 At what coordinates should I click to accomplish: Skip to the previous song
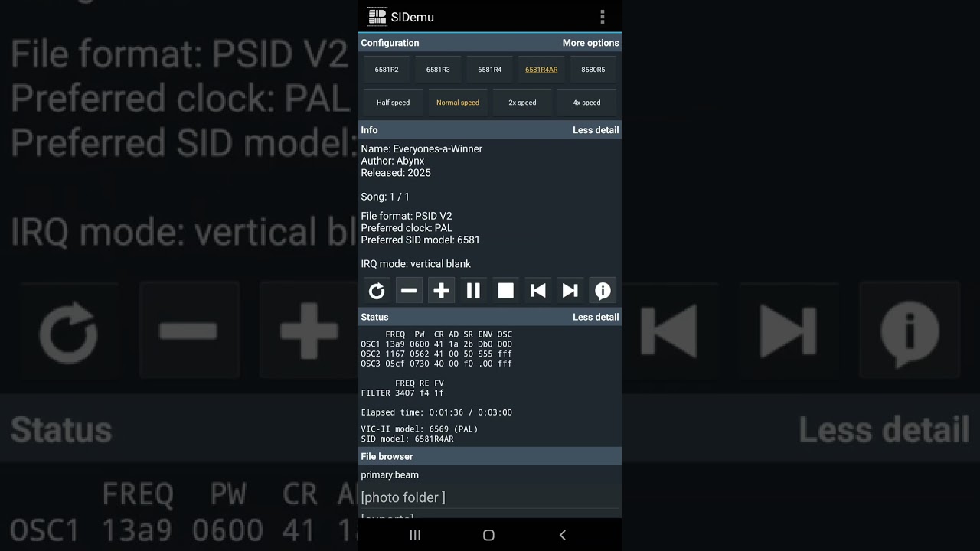coord(538,291)
